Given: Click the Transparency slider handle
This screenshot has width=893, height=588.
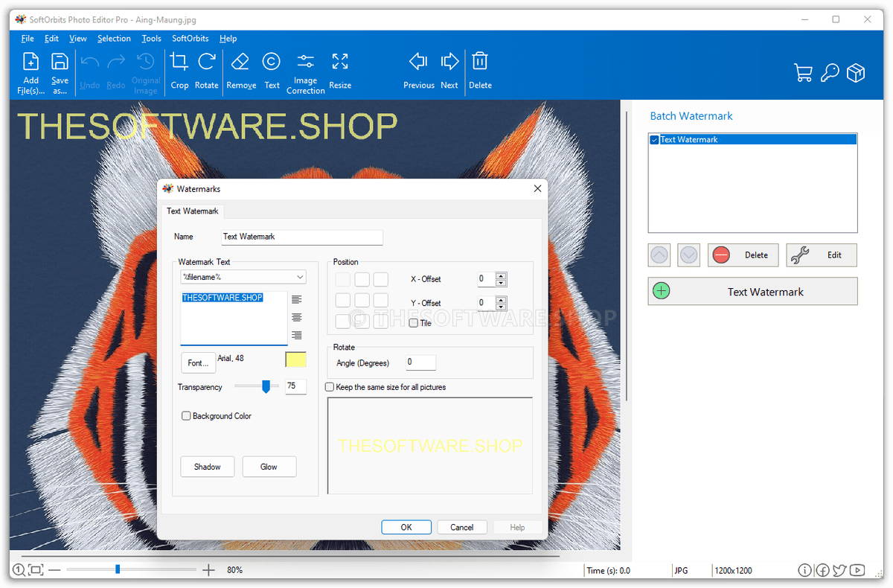Looking at the screenshot, I should (x=266, y=386).
